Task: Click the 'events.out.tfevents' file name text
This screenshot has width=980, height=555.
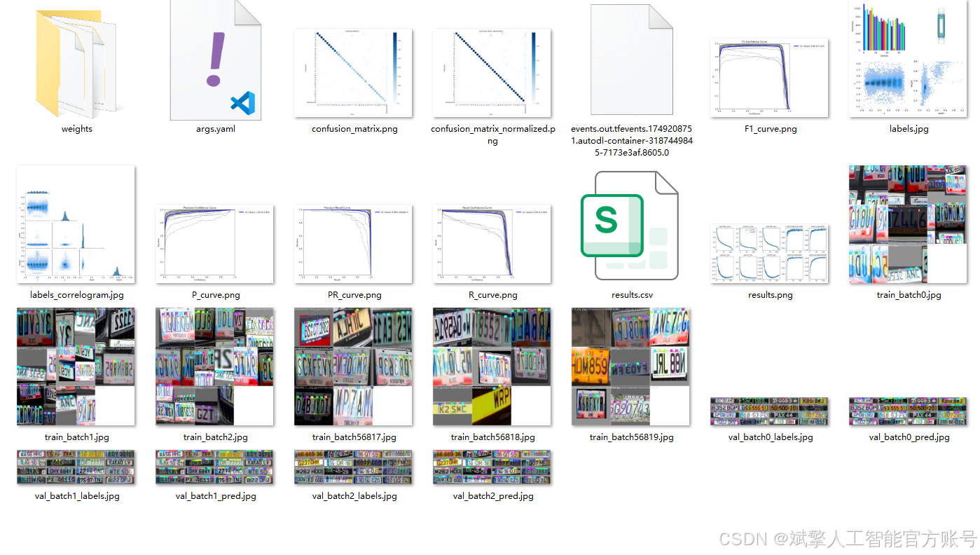Action: point(632,141)
